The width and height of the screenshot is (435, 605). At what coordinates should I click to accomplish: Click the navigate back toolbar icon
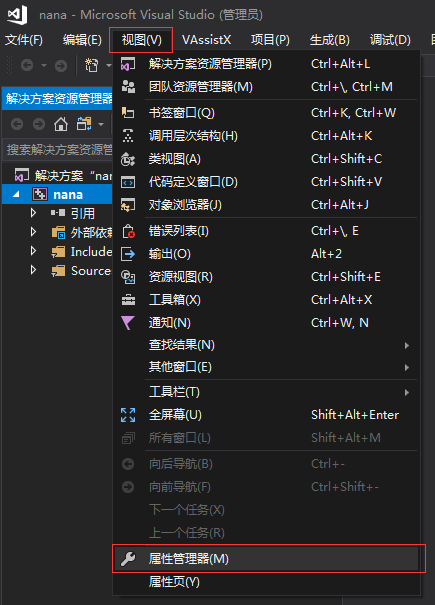pos(27,65)
